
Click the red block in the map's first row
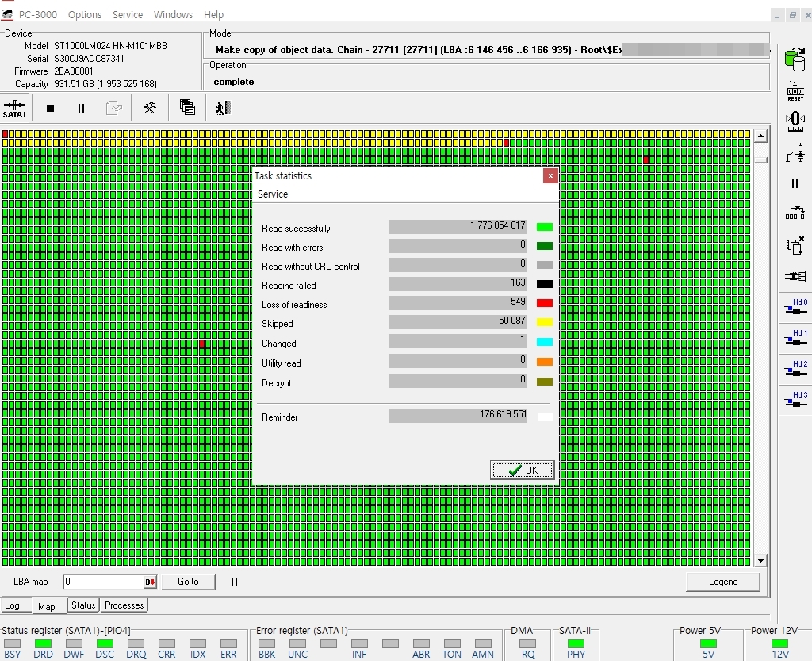click(6, 134)
